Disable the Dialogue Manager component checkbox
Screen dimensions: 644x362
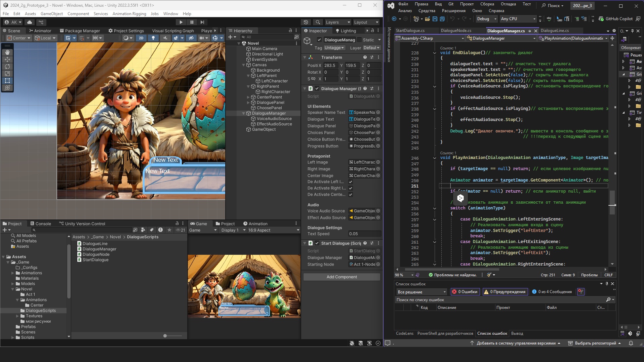317,89
